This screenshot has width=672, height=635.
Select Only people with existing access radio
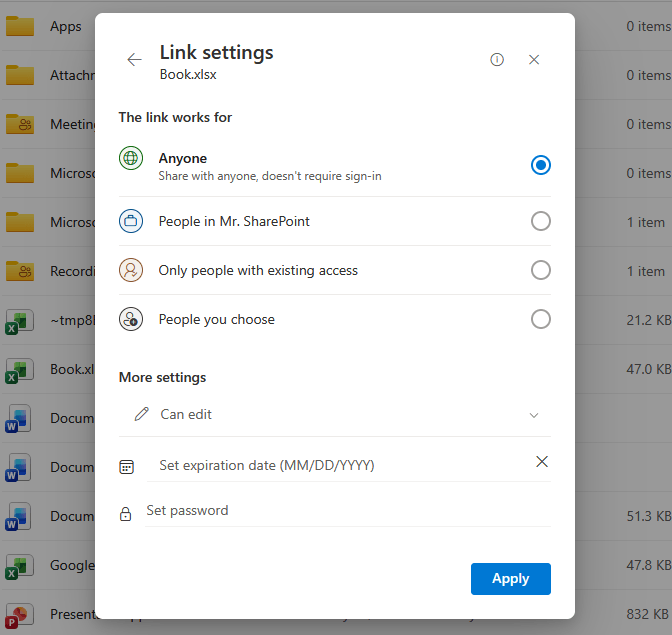[x=540, y=270]
